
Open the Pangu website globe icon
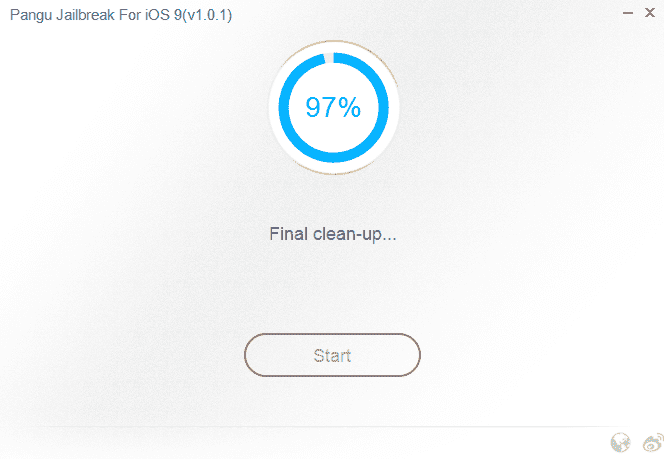coord(620,443)
